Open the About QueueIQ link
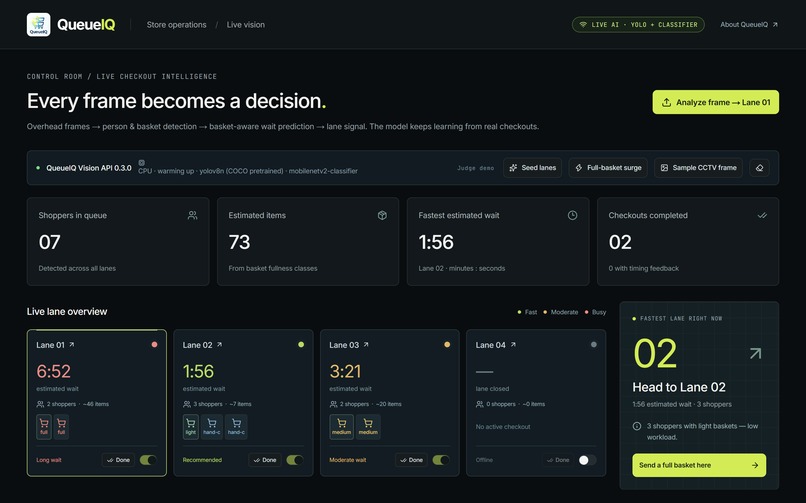The image size is (806, 503). pyautogui.click(x=748, y=25)
